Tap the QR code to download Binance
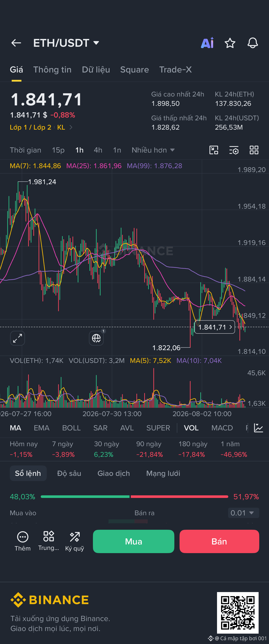This screenshot has width=269, height=644. point(237,612)
